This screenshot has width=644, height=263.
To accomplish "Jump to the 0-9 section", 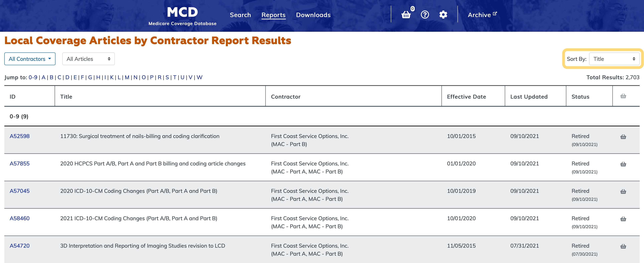I will (x=33, y=78).
